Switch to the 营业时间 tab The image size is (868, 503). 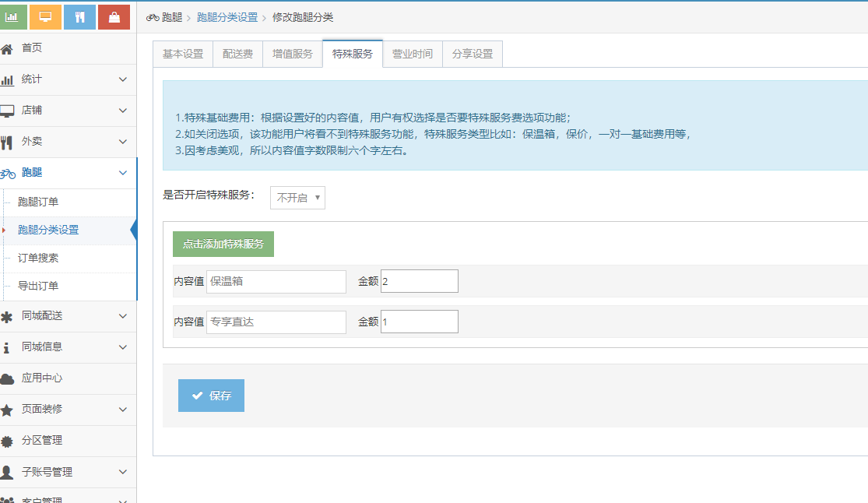coord(413,55)
